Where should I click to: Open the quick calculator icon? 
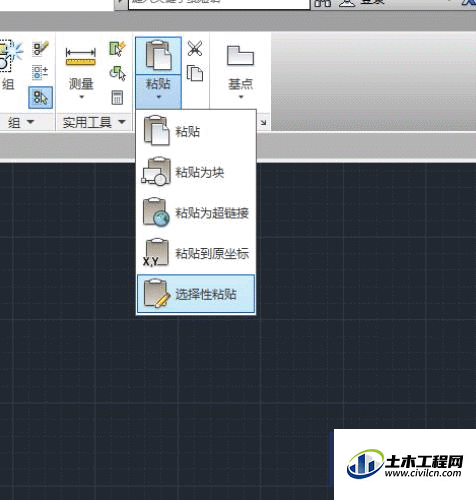(117, 98)
